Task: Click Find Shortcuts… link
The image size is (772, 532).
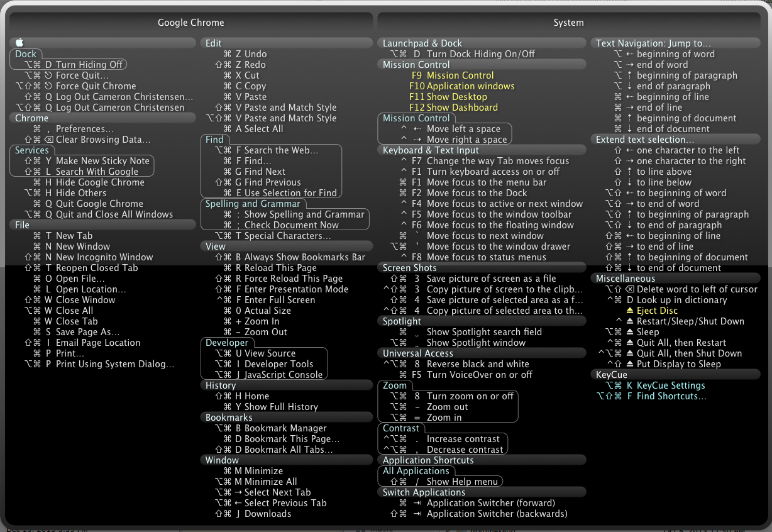Action: pyautogui.click(x=651, y=396)
